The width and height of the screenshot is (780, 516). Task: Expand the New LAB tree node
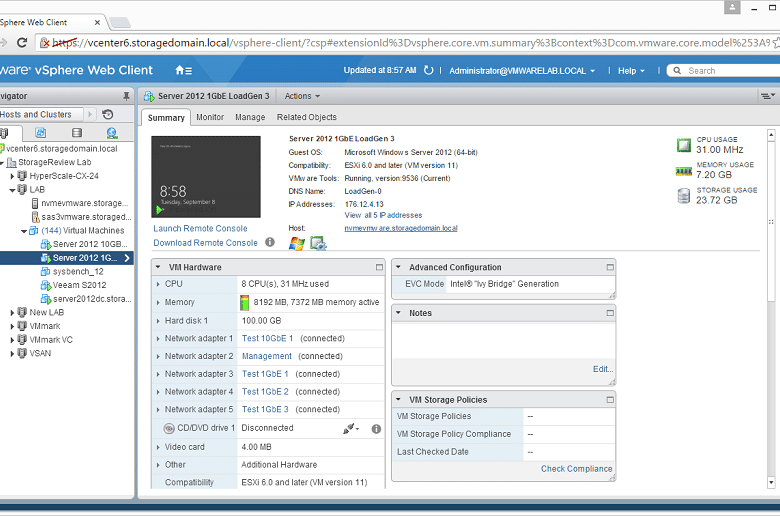pyautogui.click(x=12, y=313)
